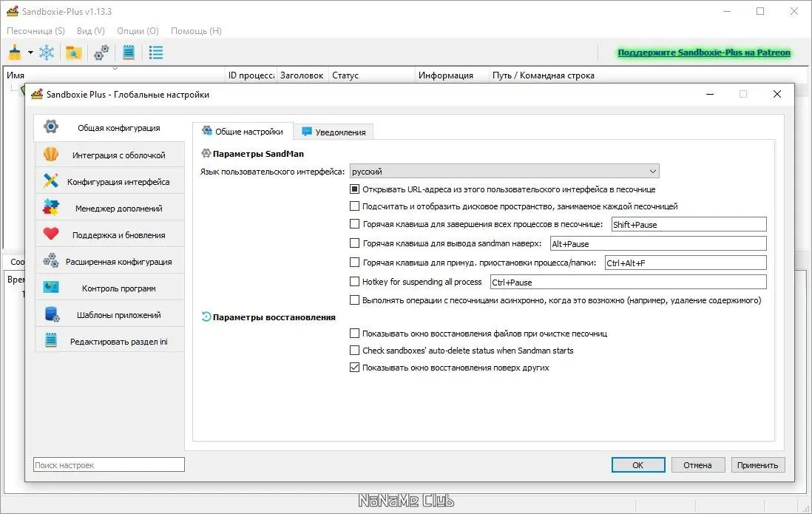
Task: Click the Конфигурация интерфейса tools icon
Action: pyautogui.click(x=51, y=181)
